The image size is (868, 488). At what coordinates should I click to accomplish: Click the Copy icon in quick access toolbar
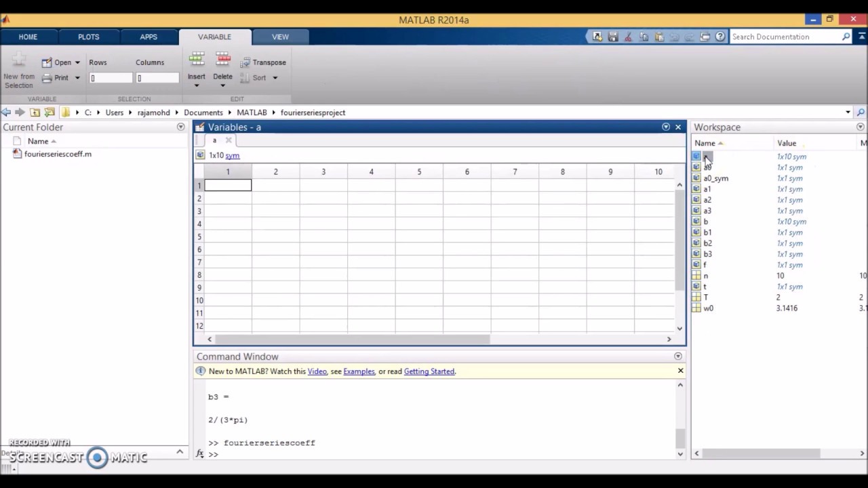click(x=644, y=37)
